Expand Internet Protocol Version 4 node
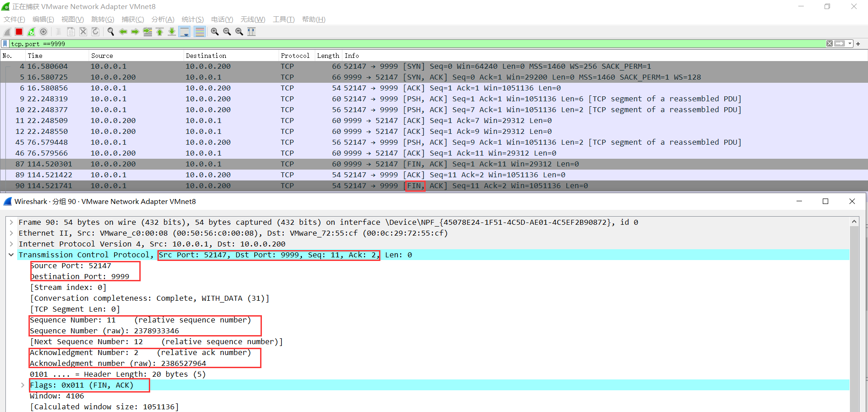Image resolution: width=868 pixels, height=412 pixels. (11, 244)
